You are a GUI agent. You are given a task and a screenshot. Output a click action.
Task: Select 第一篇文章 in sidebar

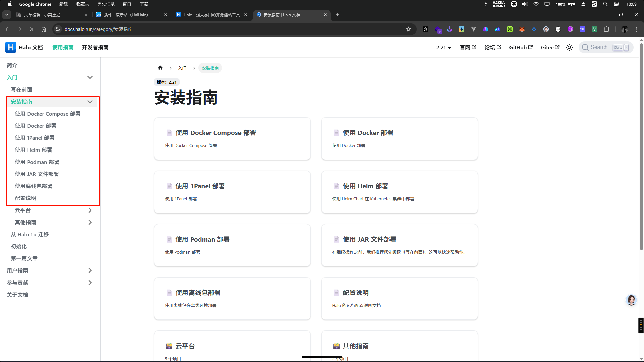[24, 258]
